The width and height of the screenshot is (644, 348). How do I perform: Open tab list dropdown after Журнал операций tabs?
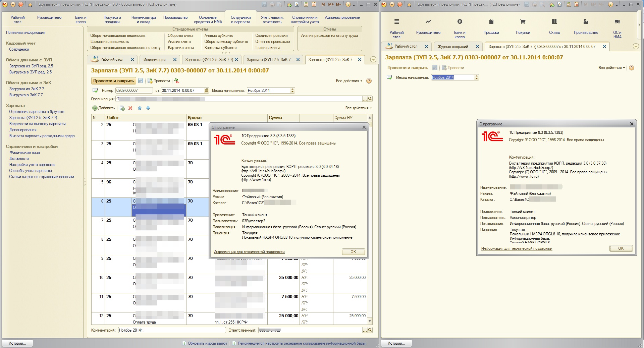point(636,47)
